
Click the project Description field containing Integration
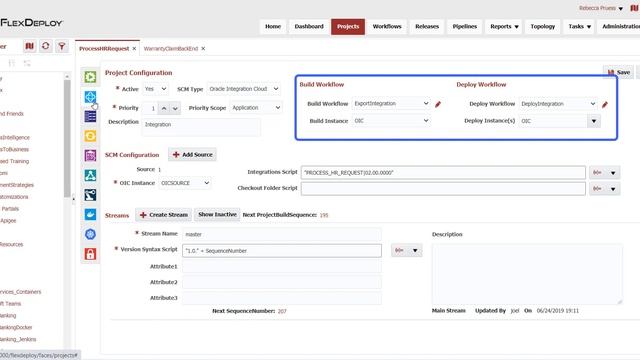(x=201, y=127)
